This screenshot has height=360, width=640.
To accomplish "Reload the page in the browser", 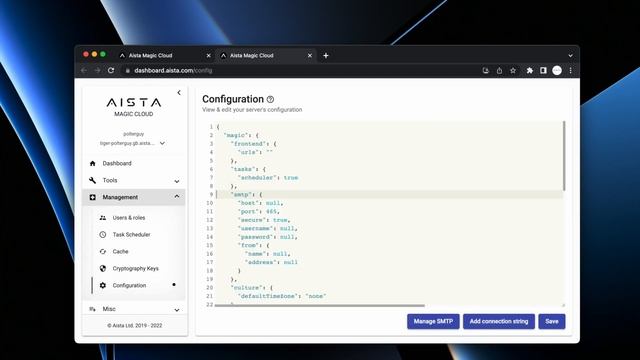I will point(111,71).
